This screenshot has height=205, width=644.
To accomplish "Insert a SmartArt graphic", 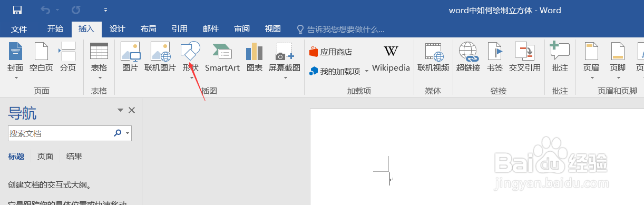I will coord(222,58).
